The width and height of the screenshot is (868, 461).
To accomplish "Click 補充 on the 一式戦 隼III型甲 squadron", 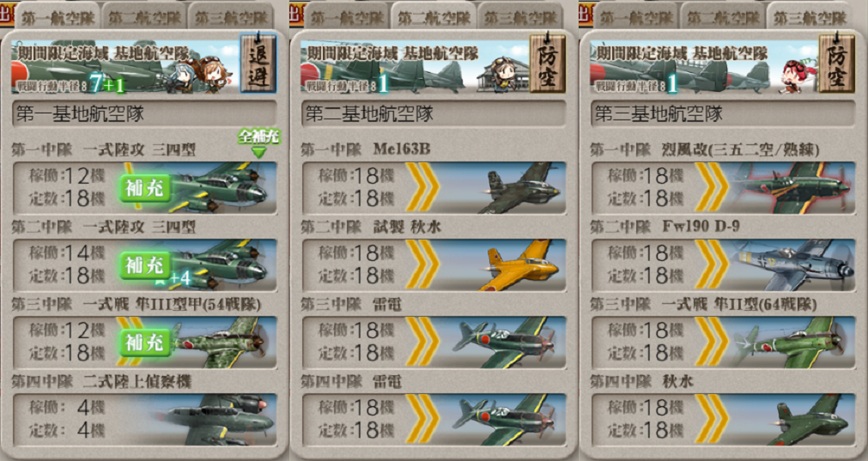I will pos(144,343).
